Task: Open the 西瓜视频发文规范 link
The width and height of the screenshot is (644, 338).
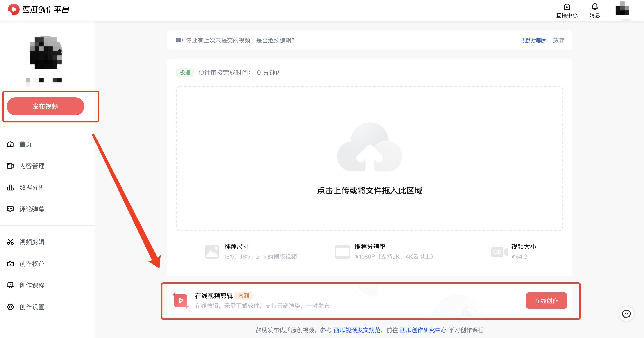Action: (x=357, y=330)
